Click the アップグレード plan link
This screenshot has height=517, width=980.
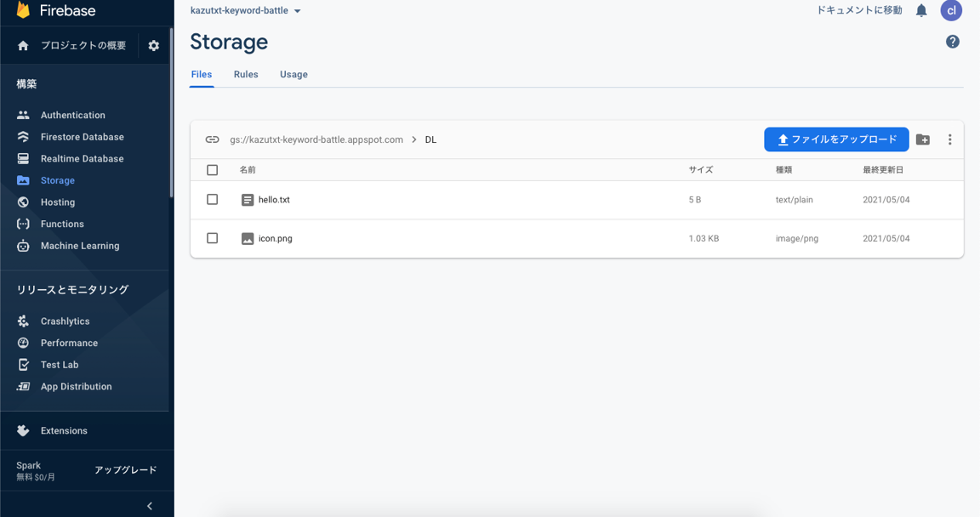pyautogui.click(x=125, y=470)
